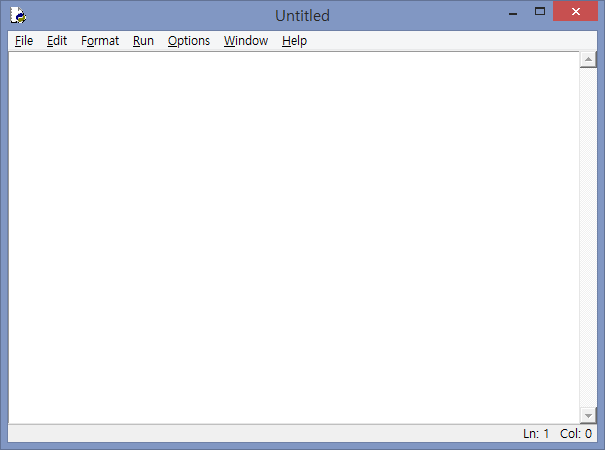Click the 'Col: 0' status bar entry
Image resolution: width=605 pixels, height=450 pixels.
pyautogui.click(x=576, y=433)
